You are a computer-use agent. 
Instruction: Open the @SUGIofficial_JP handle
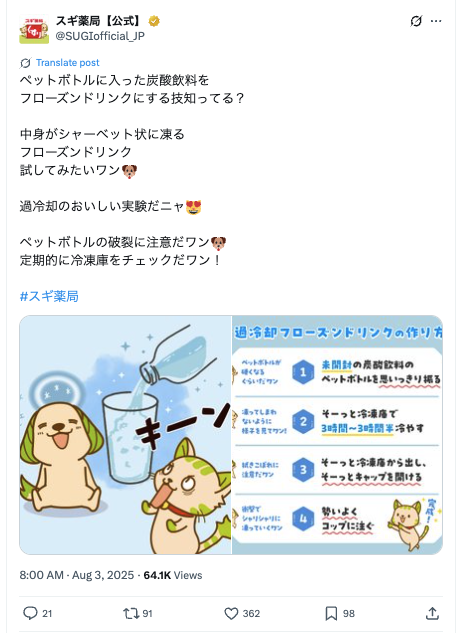(100, 36)
